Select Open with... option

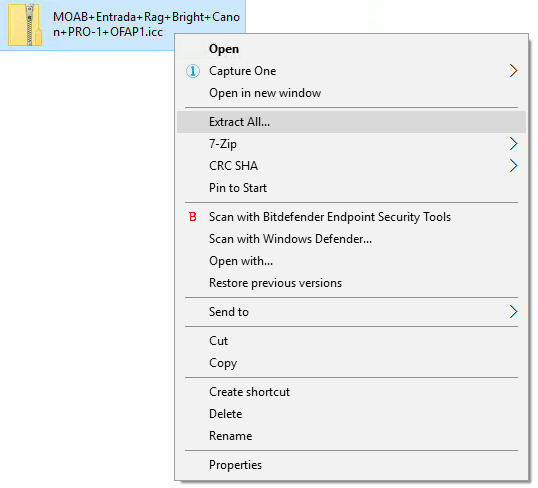tap(351, 261)
